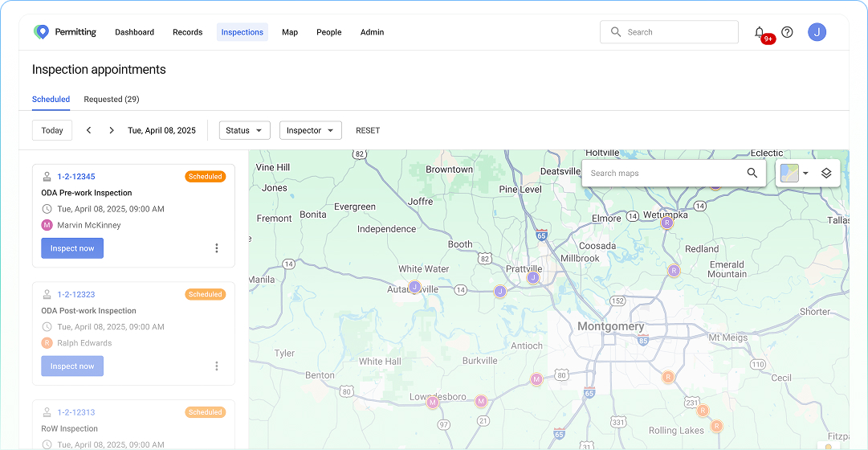Click the Inspection appointments heading

tap(99, 69)
